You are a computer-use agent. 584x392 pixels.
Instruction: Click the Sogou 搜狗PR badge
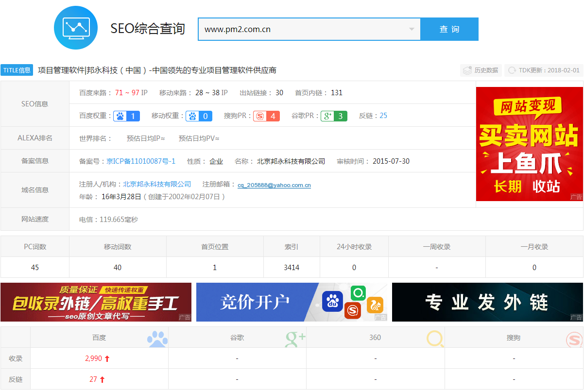pos(266,116)
